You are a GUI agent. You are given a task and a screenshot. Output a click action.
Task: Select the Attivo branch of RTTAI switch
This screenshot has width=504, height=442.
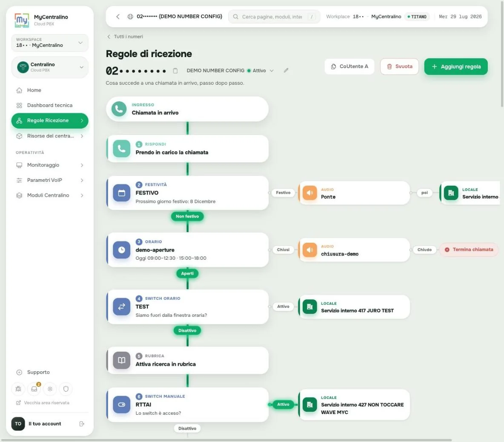283,405
